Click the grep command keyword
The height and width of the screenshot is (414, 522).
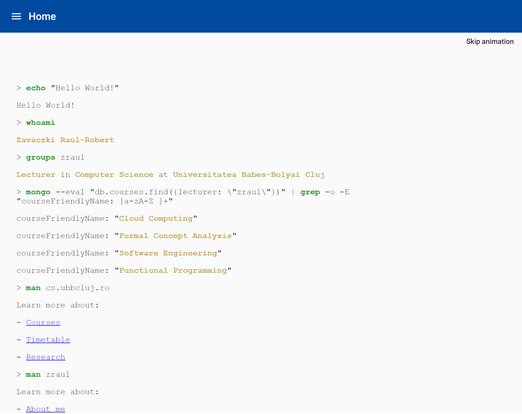coord(310,192)
